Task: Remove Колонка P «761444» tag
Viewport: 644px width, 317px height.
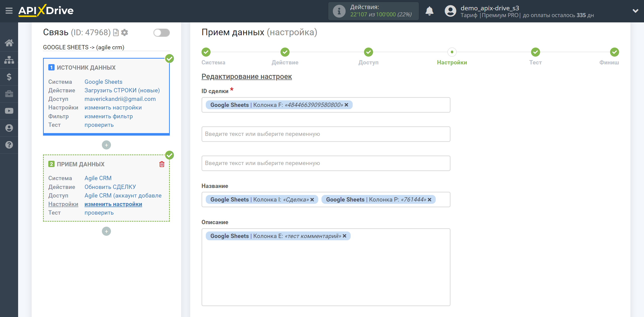Action: 429,200
